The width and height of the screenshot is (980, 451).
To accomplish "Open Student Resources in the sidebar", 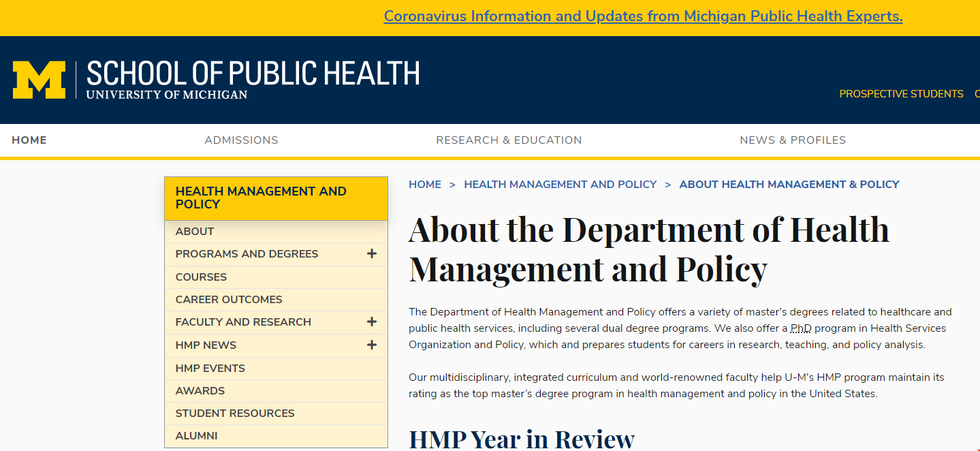I will [x=276, y=414].
